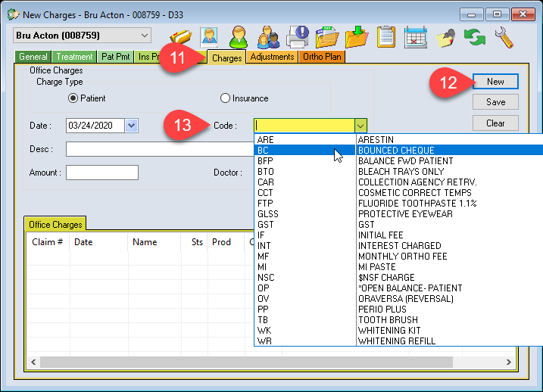Image resolution: width=543 pixels, height=392 pixels.
Task: Click the application icon in title bar
Action: coord(13,14)
